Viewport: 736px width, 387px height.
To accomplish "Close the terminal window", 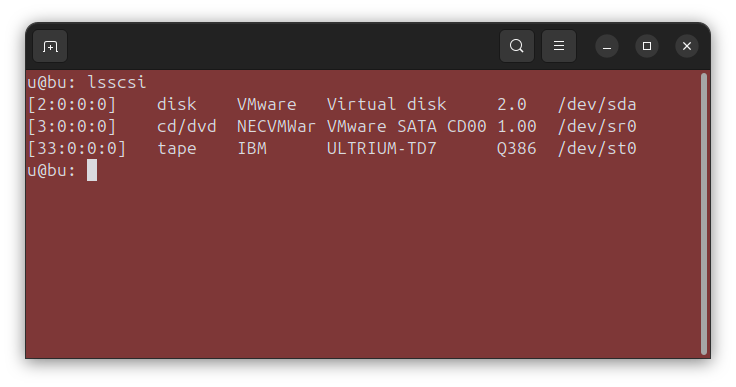I will coord(687,46).
